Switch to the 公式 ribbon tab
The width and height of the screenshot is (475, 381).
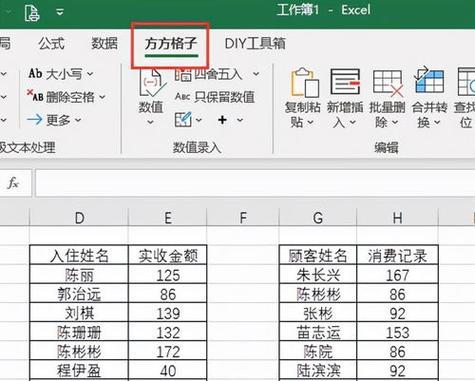(x=51, y=44)
